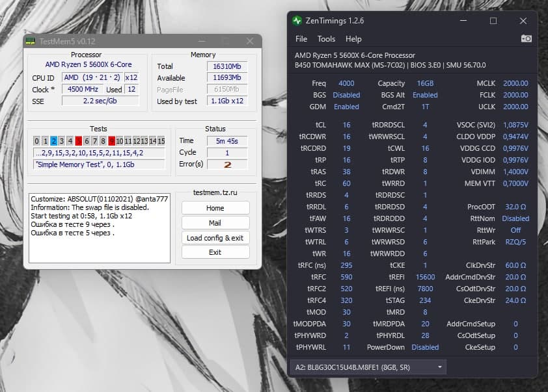
Task: Click the ZenTimings screenshot camera icon
Action: click(x=527, y=39)
